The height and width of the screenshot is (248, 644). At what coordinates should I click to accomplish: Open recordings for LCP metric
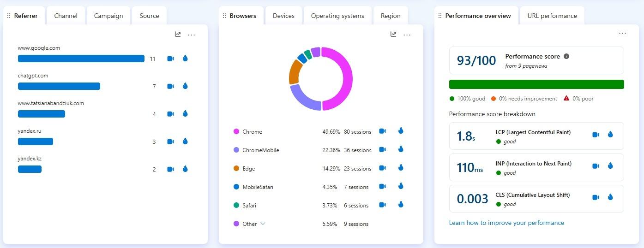[x=596, y=135]
